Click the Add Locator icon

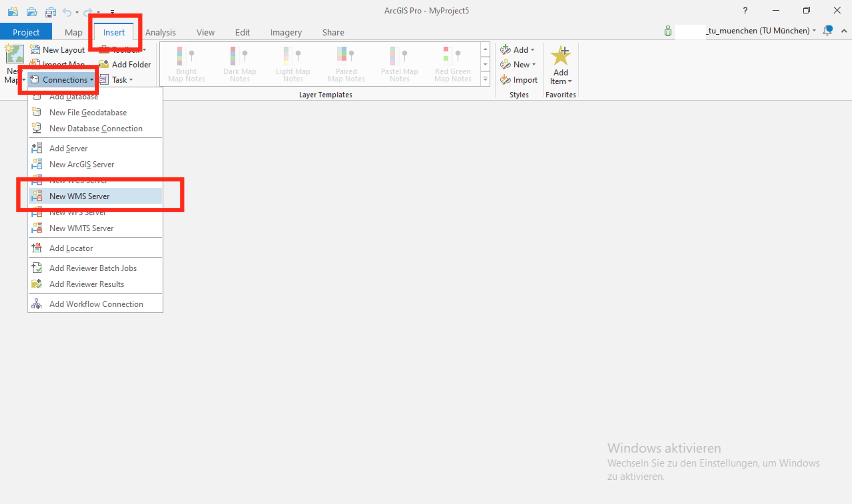click(x=37, y=248)
